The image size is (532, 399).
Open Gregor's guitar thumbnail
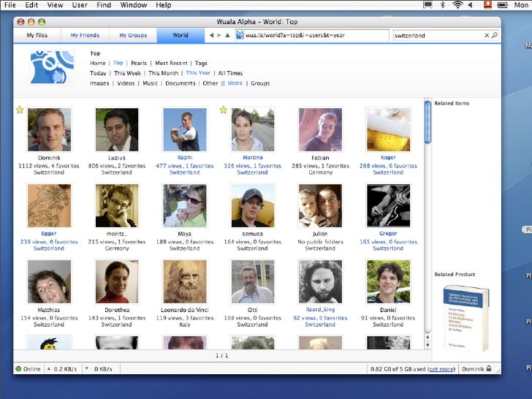[388, 205]
